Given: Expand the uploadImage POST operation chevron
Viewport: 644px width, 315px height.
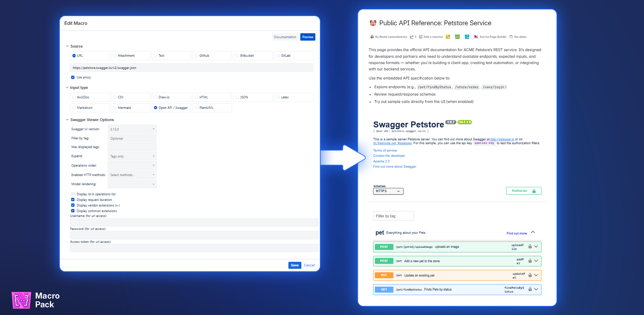Looking at the screenshot, I should tap(536, 246).
